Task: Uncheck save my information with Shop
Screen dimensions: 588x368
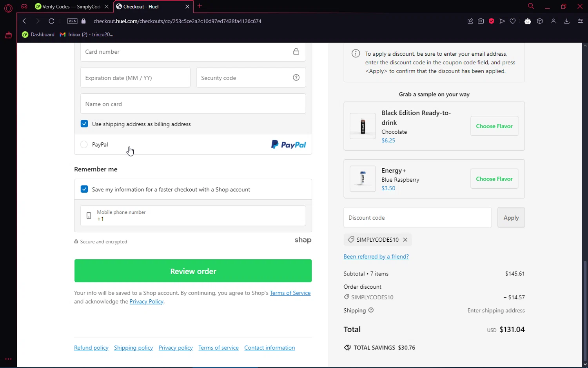Action: point(84,189)
